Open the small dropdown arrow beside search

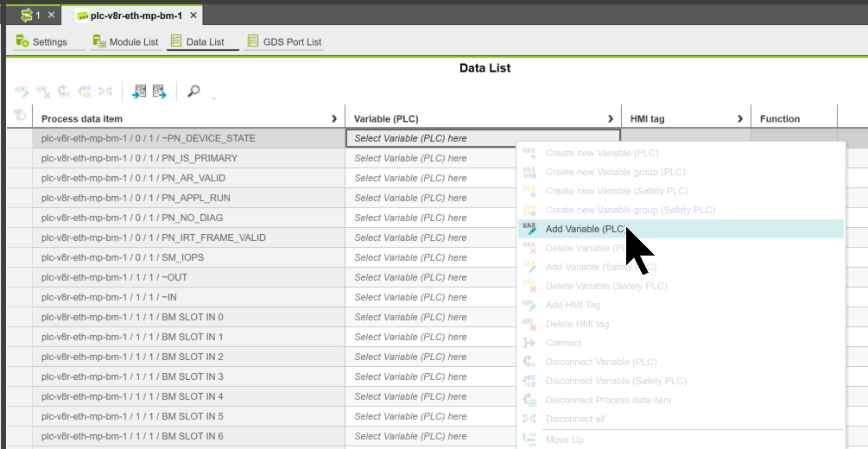point(213,97)
